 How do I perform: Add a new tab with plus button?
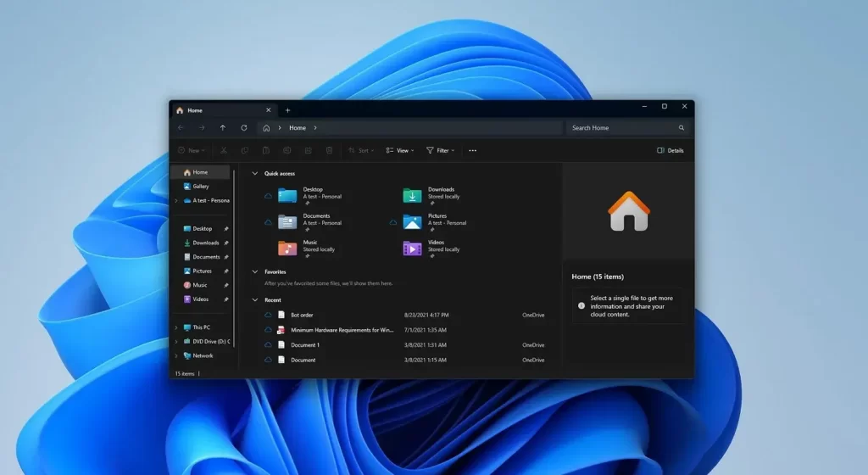287,110
